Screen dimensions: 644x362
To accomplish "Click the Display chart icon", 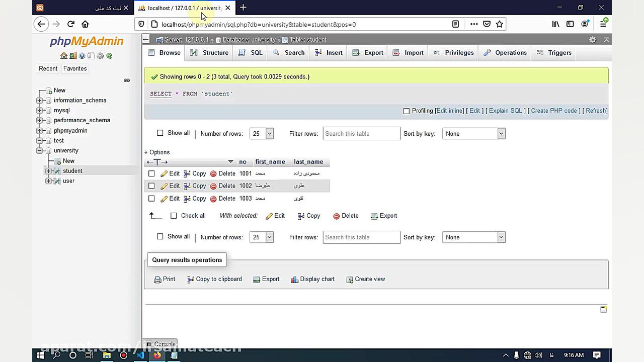I will 295,279.
